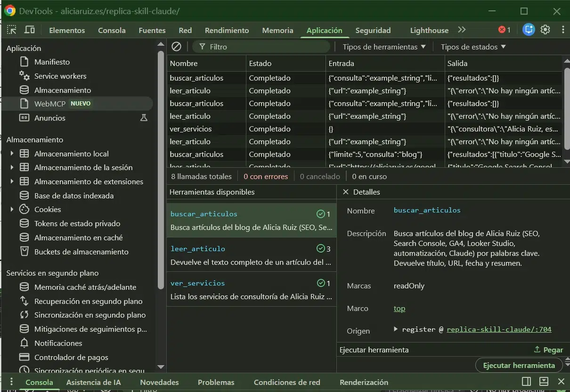
Task: Click the 0 con errores counter
Action: point(266,176)
